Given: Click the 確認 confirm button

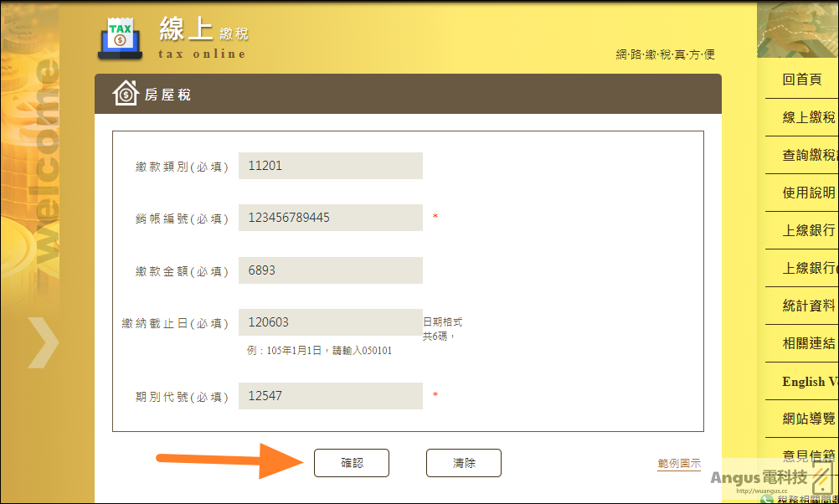Looking at the screenshot, I should point(352,463).
